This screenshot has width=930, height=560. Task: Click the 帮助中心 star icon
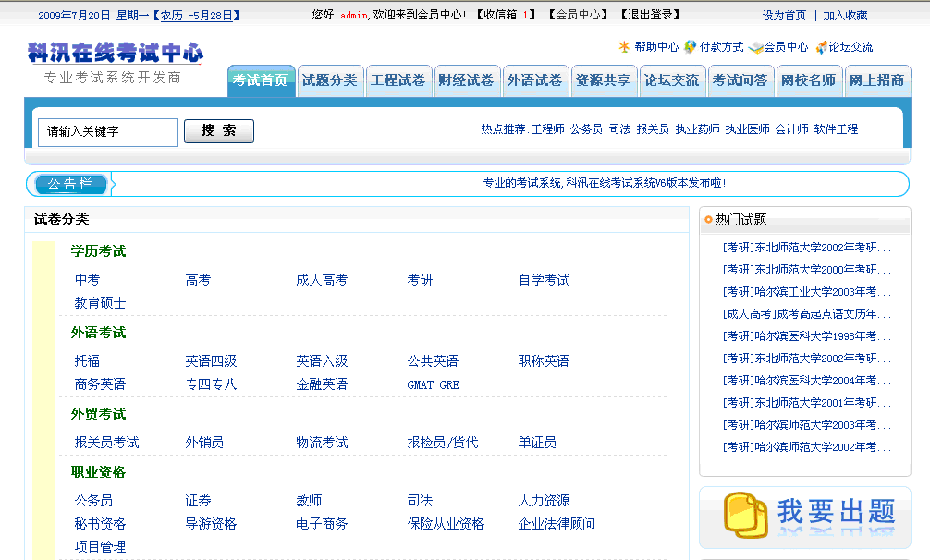(x=624, y=46)
